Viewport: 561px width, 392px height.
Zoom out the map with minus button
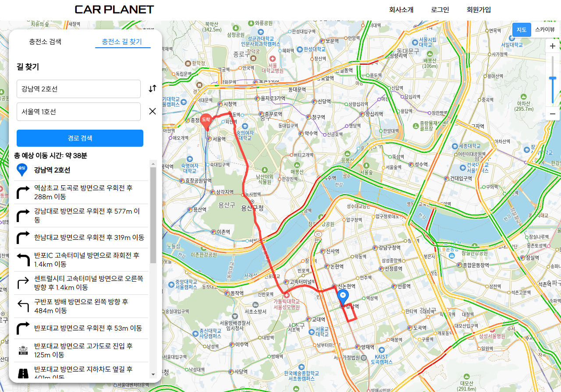click(x=553, y=114)
